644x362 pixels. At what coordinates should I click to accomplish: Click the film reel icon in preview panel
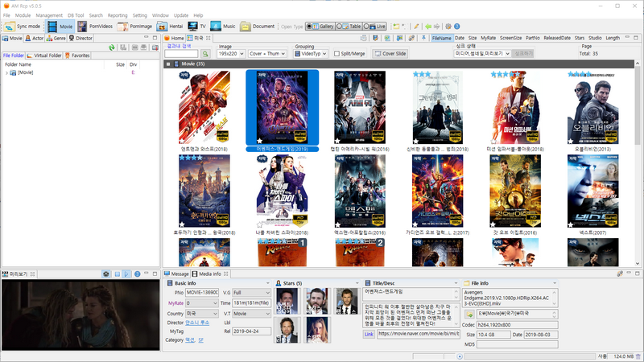106,274
